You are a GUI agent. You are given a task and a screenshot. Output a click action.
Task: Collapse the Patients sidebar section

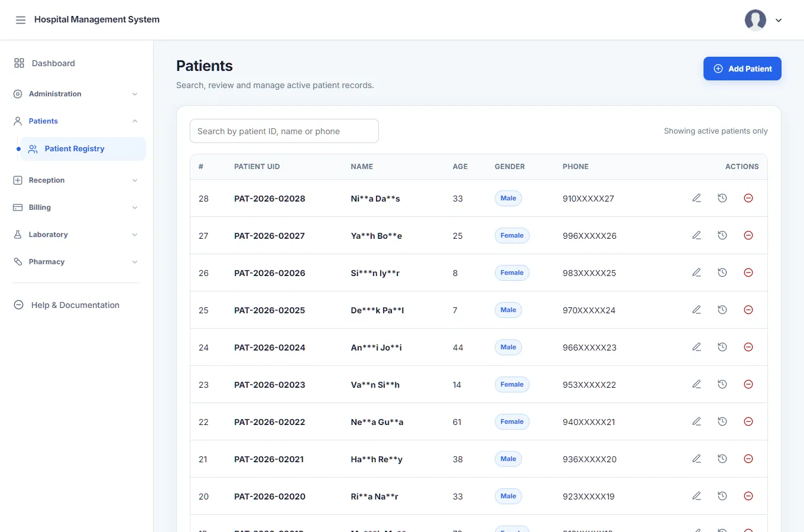point(76,121)
